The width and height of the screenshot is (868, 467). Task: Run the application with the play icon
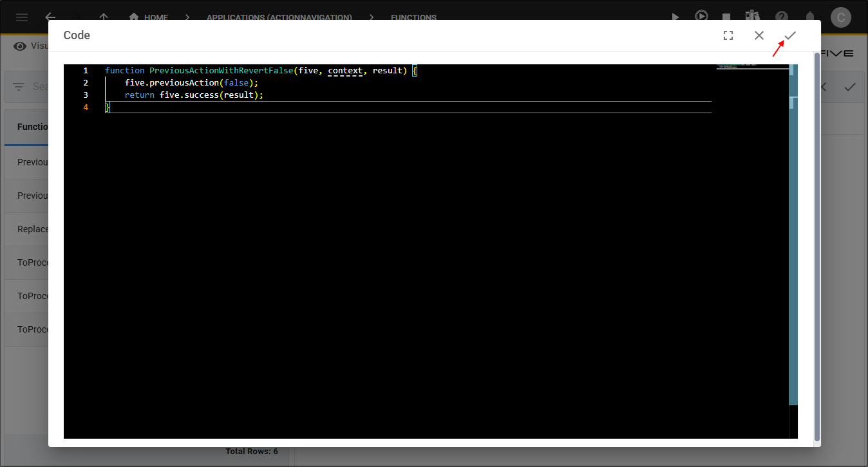pyautogui.click(x=675, y=17)
